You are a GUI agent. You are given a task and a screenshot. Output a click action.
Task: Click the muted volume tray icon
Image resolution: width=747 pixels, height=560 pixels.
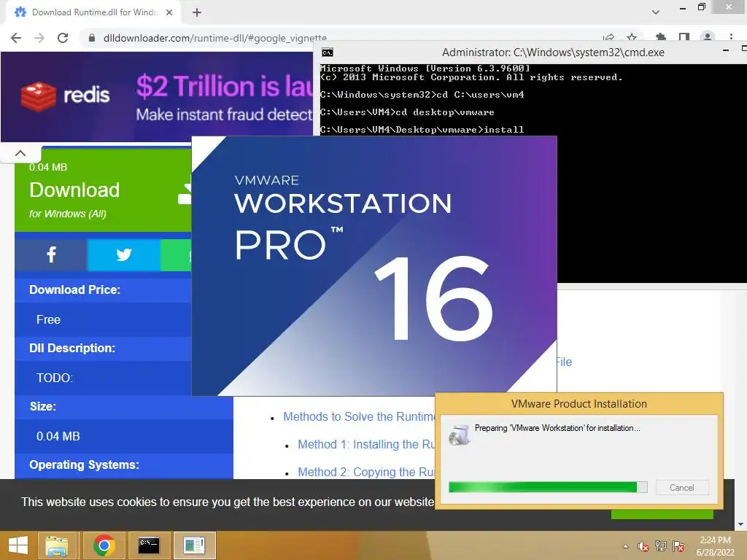643,546
